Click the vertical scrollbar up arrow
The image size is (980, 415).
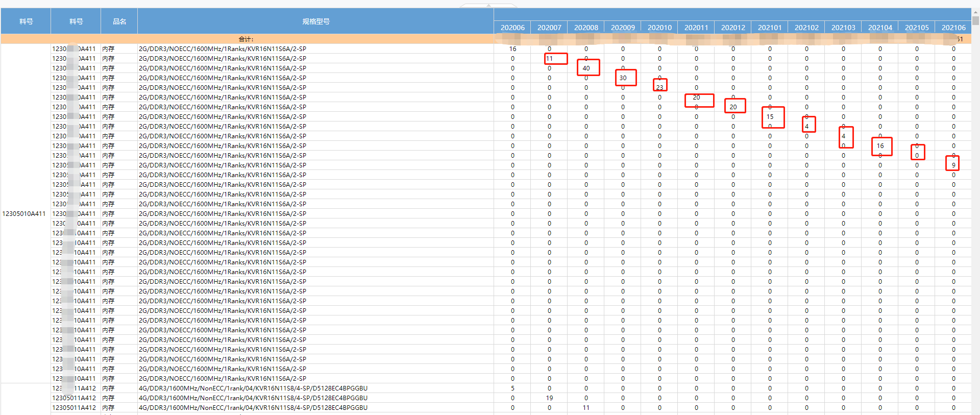(x=975, y=12)
